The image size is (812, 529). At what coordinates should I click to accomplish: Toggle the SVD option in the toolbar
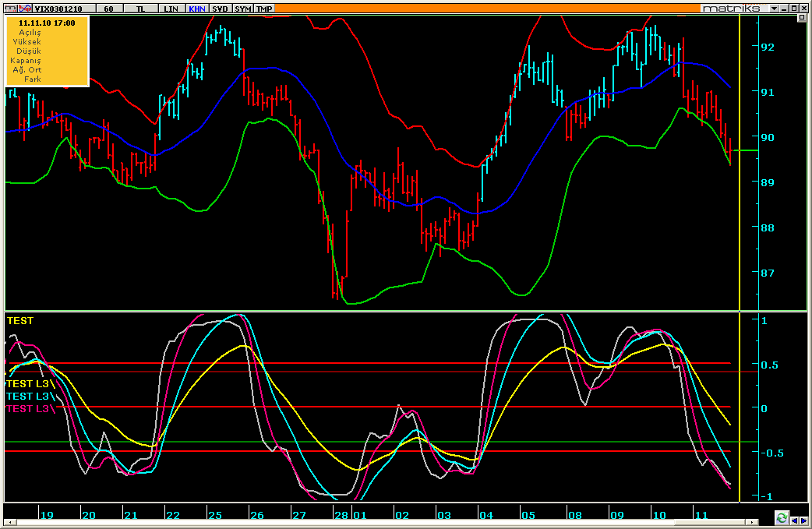(x=221, y=9)
